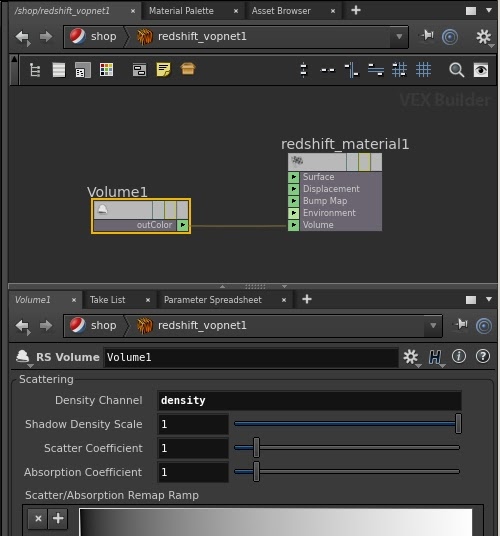The image size is (500, 536).
Task: Lay out nodes with the vertical tree icon
Action: [x=352, y=70]
